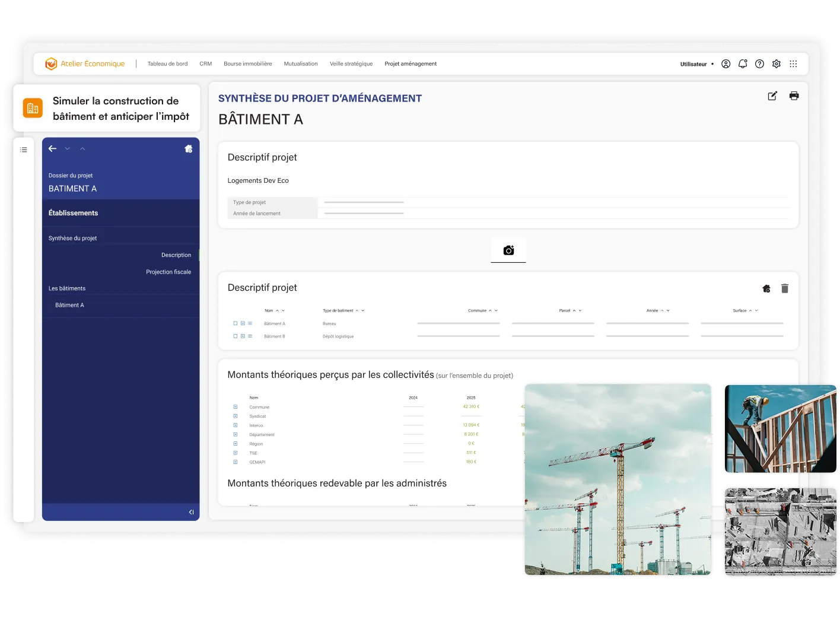Go back with the sidebar arrow
840x620 pixels.
tap(53, 148)
